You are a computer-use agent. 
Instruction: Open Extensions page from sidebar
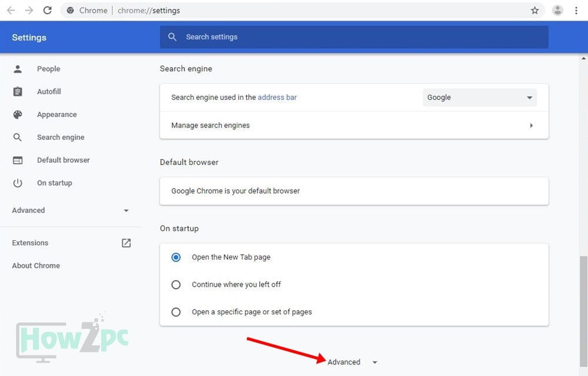tap(30, 243)
